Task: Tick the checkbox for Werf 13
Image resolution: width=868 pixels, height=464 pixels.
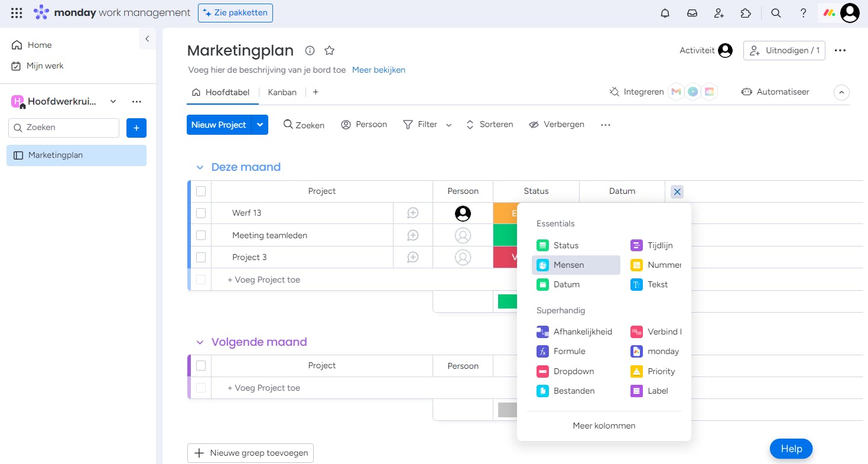Action: [x=201, y=213]
